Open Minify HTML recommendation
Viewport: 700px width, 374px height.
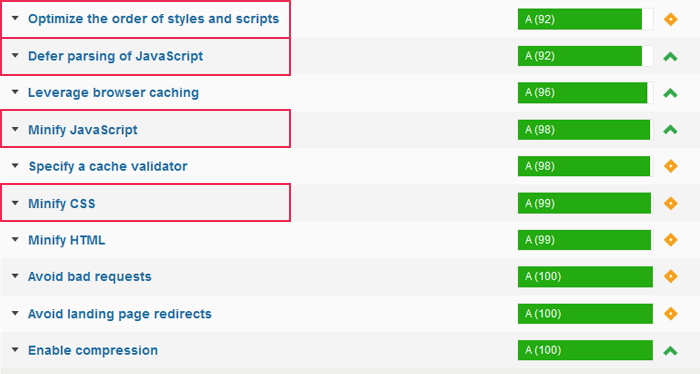point(67,240)
